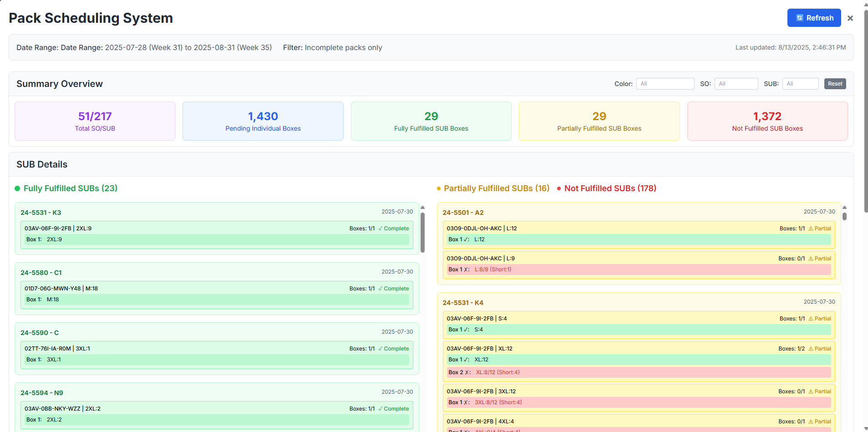Viewport: 868px width, 432px height.
Task: Switch to Not Fulfilled SUBs tab
Action: tap(610, 188)
